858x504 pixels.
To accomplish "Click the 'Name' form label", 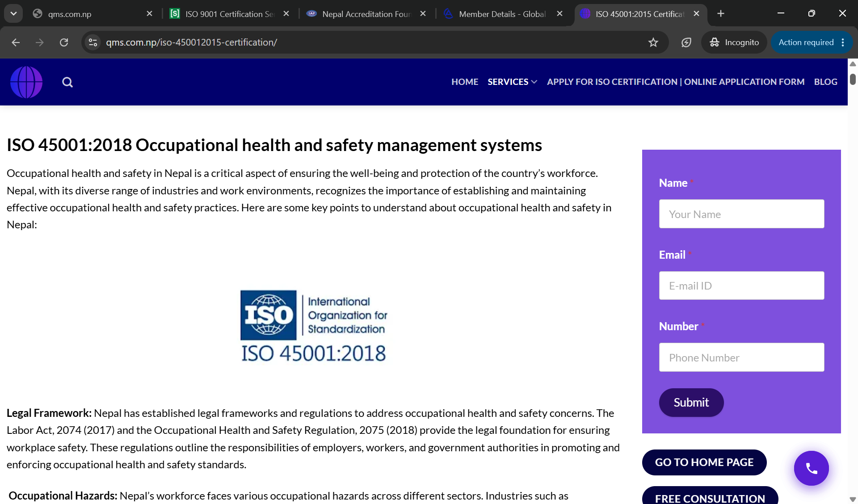I will click(x=673, y=183).
